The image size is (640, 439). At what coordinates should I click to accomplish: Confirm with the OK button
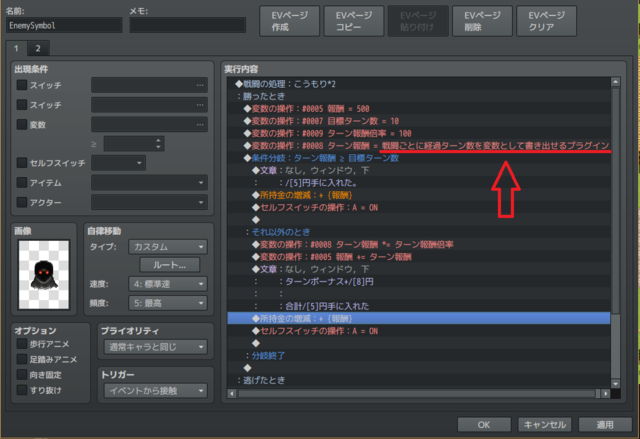tap(484, 425)
